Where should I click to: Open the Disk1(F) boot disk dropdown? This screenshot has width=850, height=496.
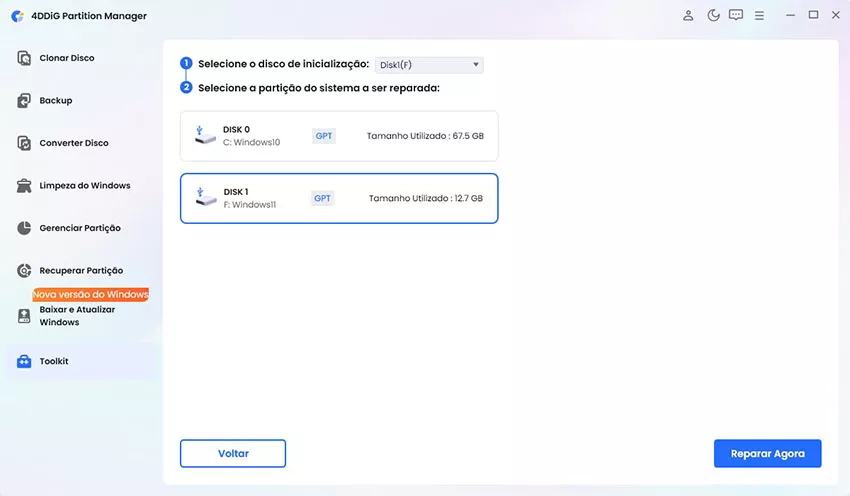tap(429, 65)
